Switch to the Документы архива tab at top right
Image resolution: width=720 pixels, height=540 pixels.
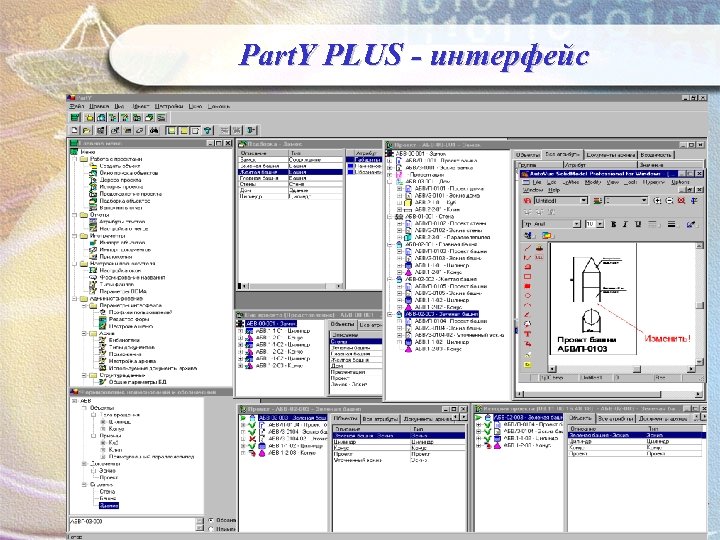click(610, 155)
